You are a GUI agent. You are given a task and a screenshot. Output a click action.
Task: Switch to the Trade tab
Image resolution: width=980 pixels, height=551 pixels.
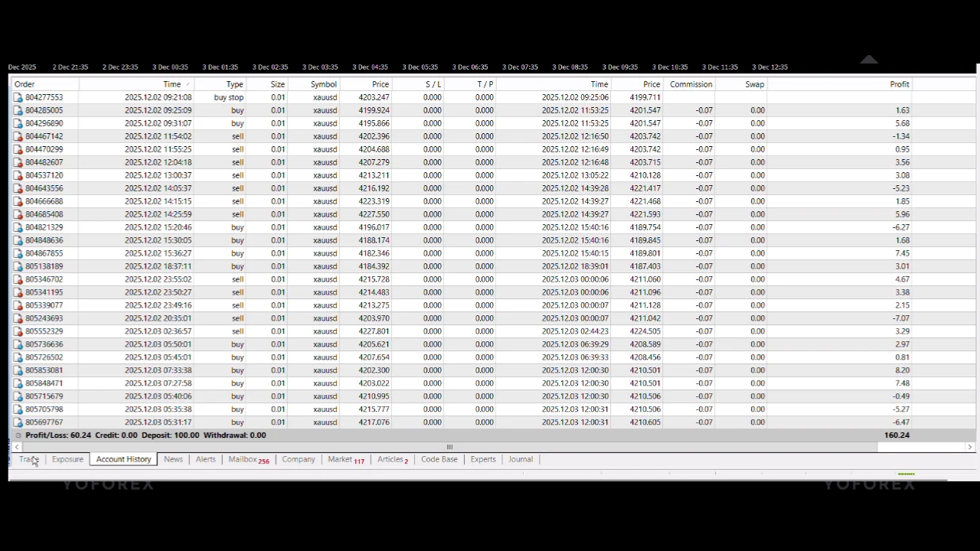pyautogui.click(x=28, y=459)
